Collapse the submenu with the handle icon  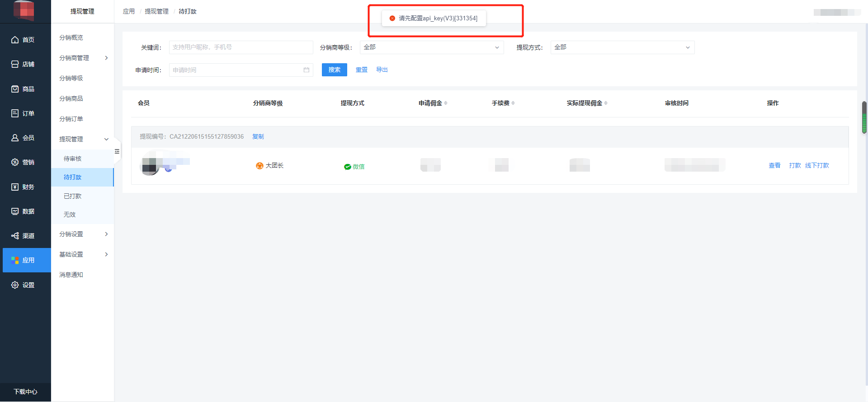point(117,151)
